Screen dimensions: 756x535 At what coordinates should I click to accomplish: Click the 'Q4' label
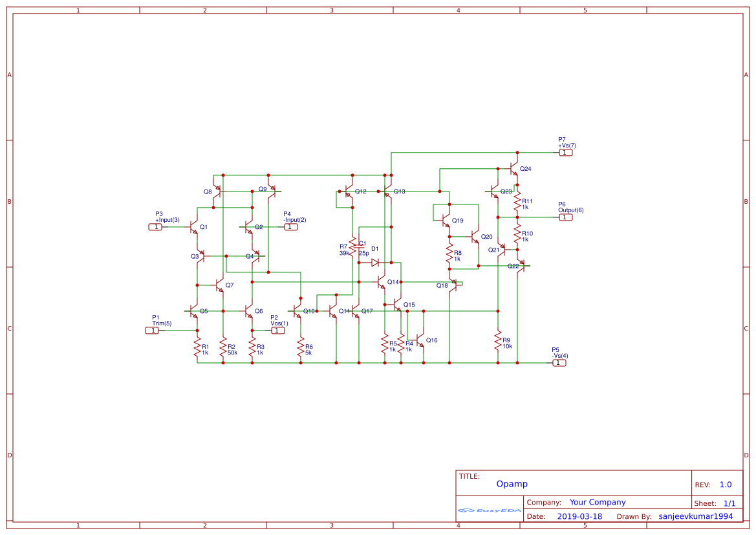click(x=249, y=257)
